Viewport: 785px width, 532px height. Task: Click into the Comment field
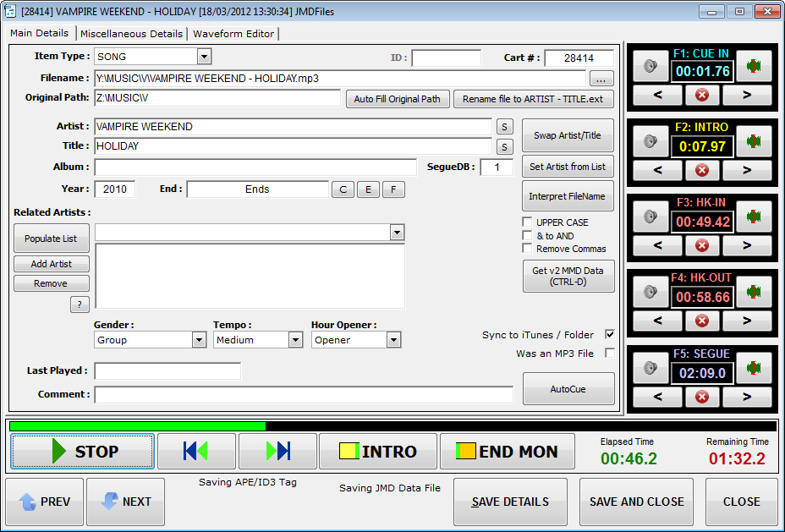(304, 394)
